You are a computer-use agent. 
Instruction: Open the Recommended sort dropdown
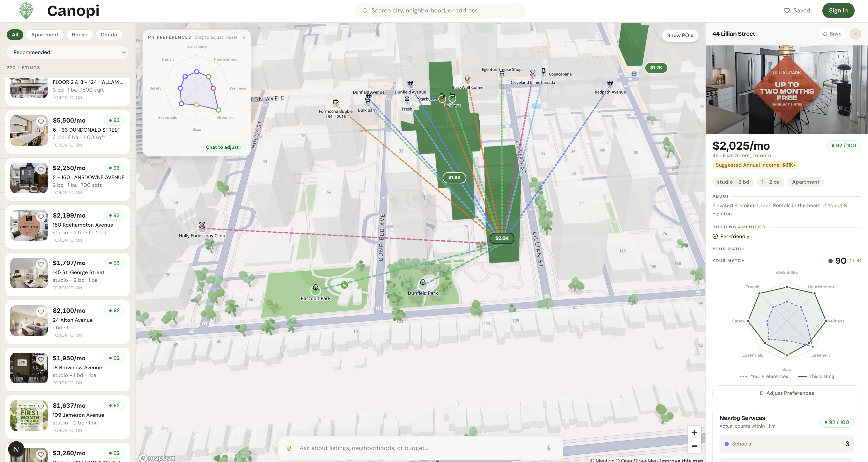(x=67, y=52)
